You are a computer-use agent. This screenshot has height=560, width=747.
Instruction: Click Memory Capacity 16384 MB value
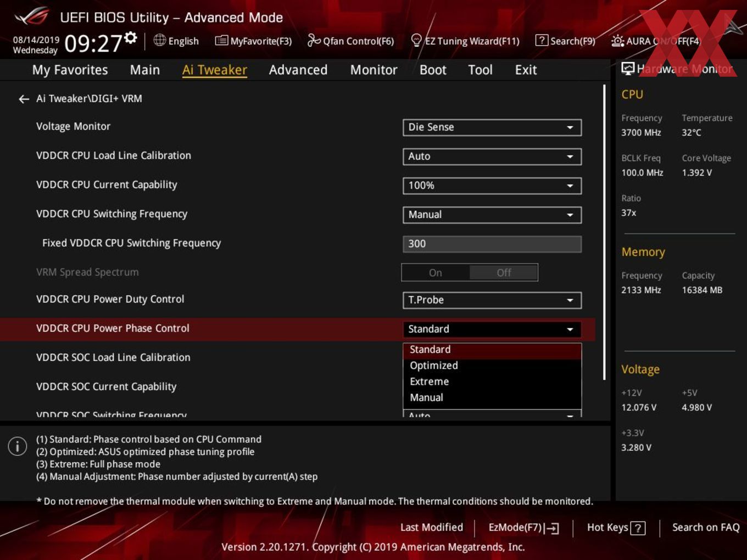[x=702, y=290]
